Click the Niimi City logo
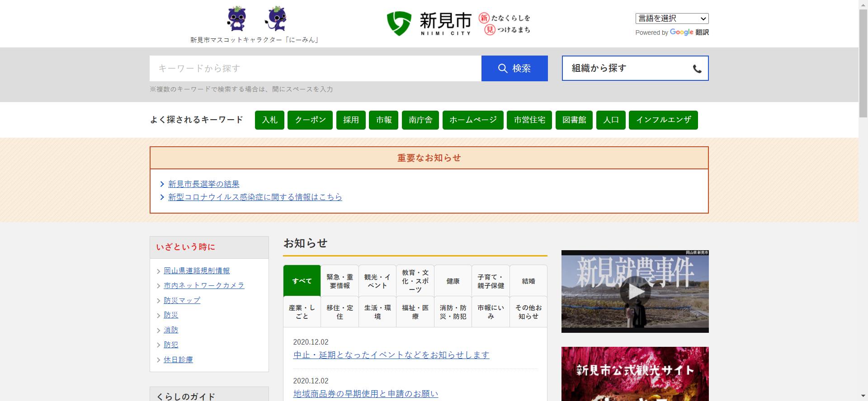This screenshot has height=401, width=868. pos(429,23)
